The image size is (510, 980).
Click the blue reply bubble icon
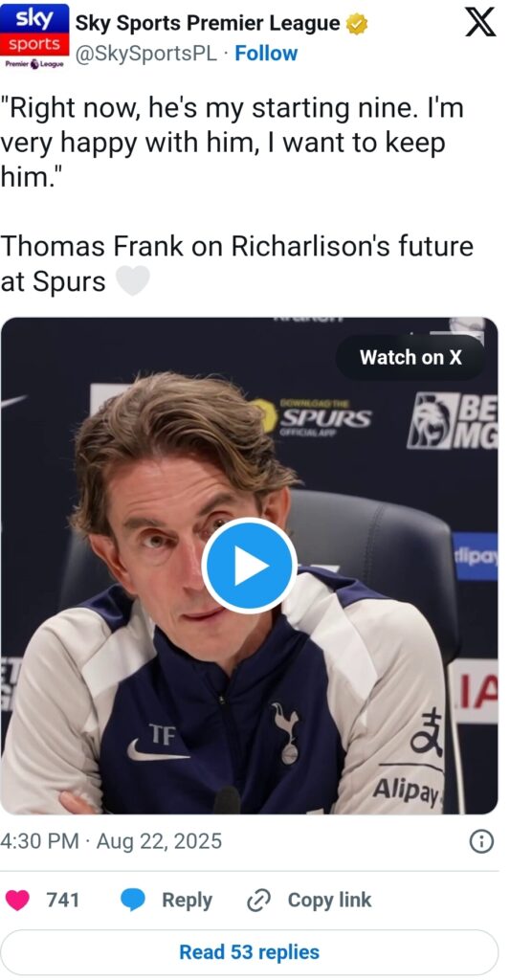tap(132, 900)
